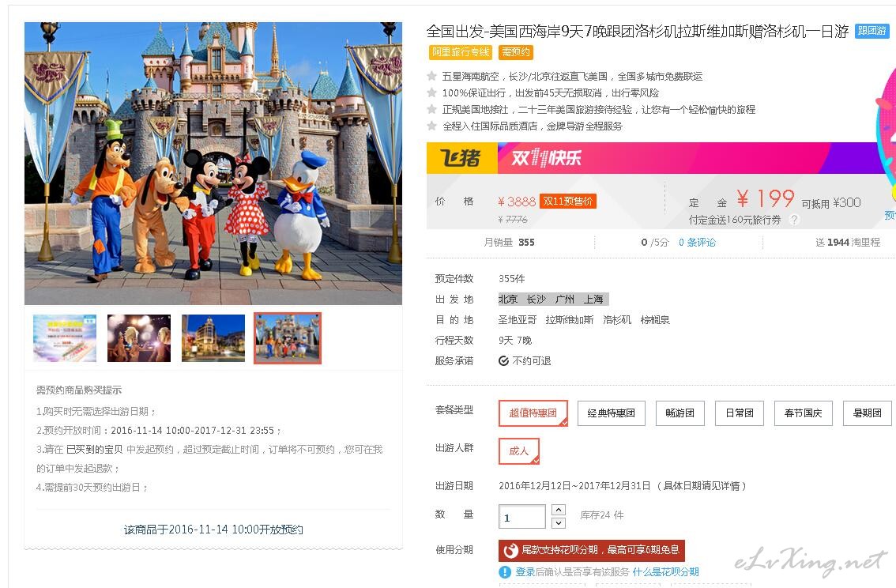Viewport: 896px width, 588px height.
Task: Click departure city 广州
Action: tap(565, 300)
